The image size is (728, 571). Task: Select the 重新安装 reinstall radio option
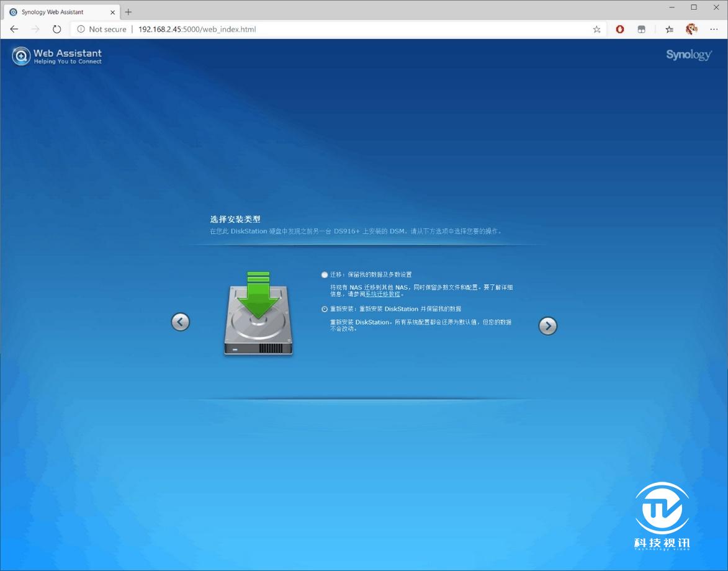[x=324, y=308]
